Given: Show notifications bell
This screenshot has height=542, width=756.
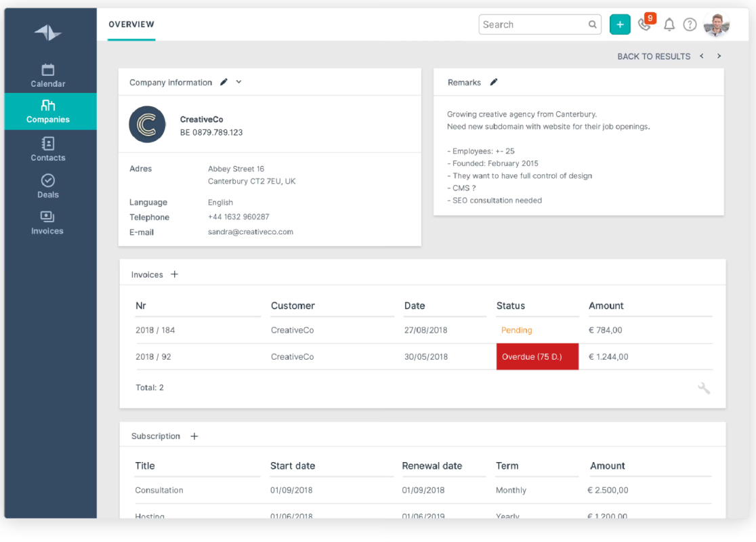Looking at the screenshot, I should (669, 24).
